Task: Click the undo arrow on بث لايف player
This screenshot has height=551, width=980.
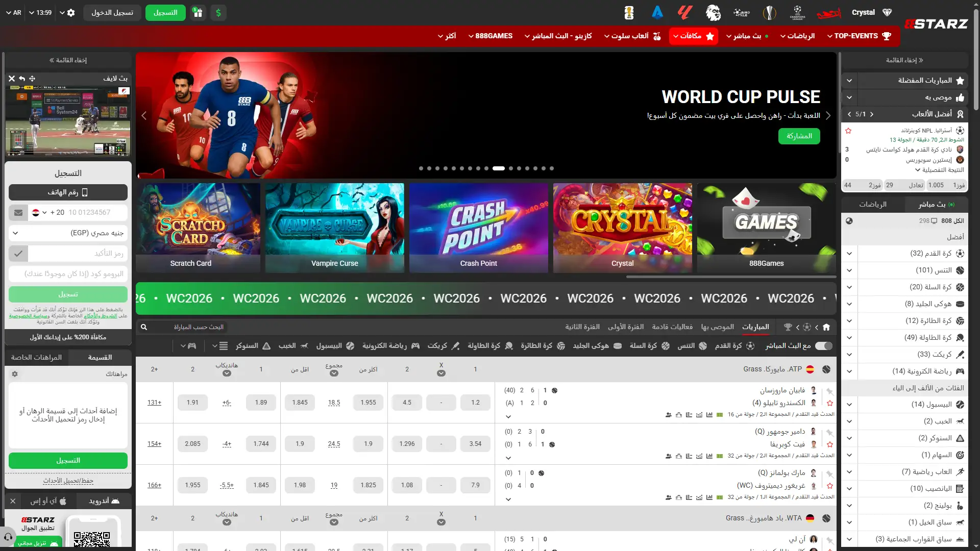Action: (22, 79)
